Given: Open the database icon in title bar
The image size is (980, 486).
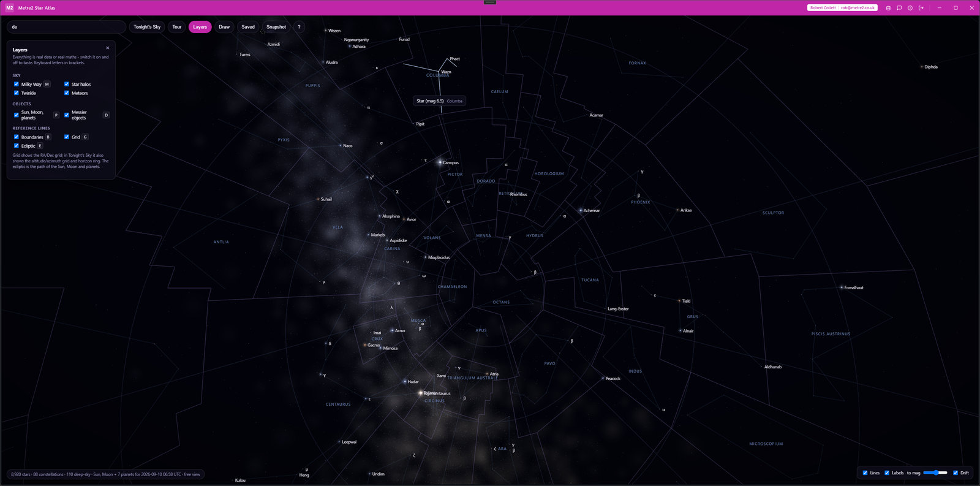Looking at the screenshot, I should pos(888,8).
